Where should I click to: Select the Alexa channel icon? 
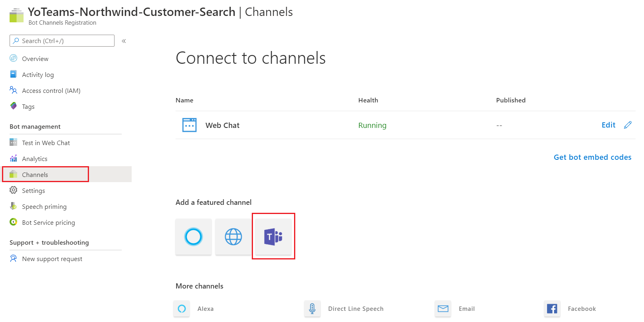[x=182, y=309]
